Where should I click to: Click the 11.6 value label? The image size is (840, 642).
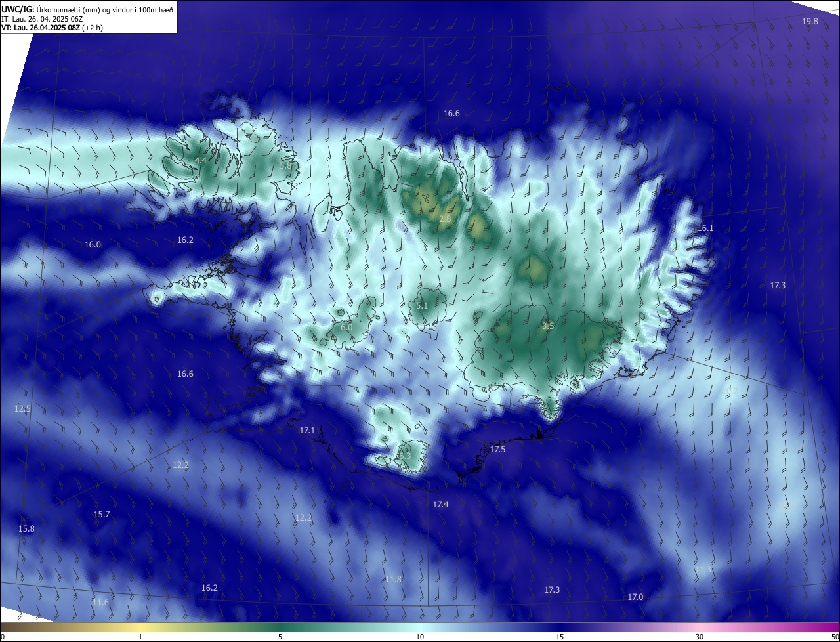(100, 602)
